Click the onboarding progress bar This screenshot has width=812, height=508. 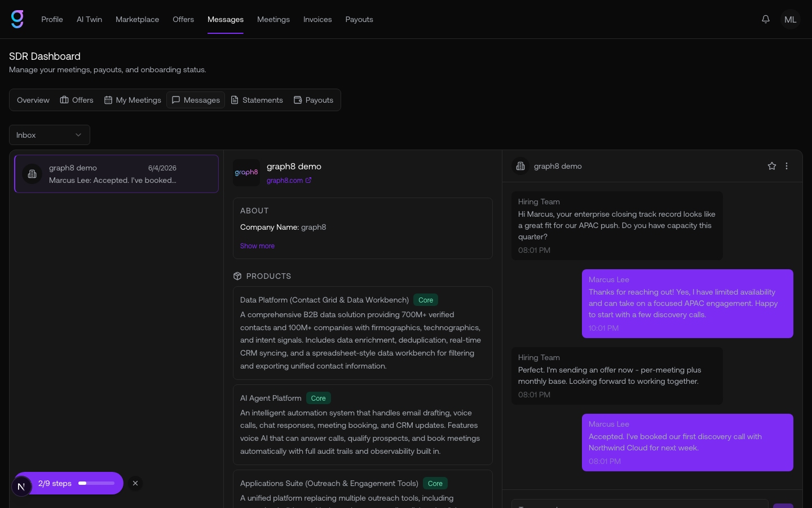(x=96, y=483)
